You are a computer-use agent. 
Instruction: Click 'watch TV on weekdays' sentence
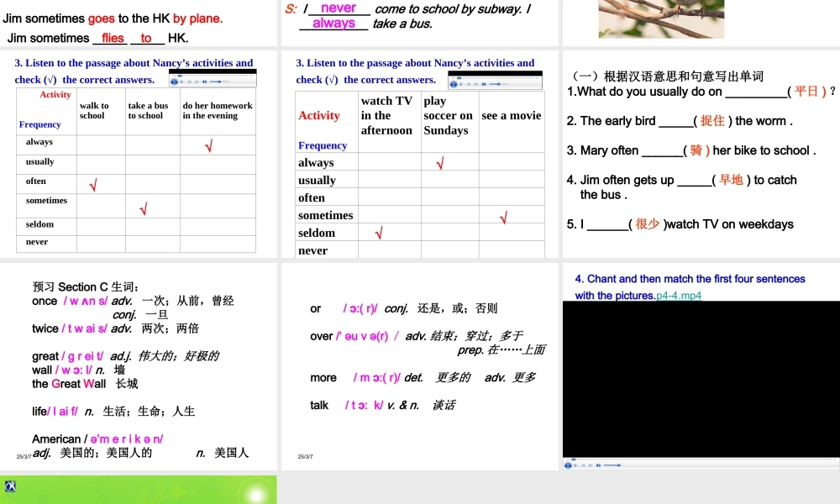click(680, 224)
